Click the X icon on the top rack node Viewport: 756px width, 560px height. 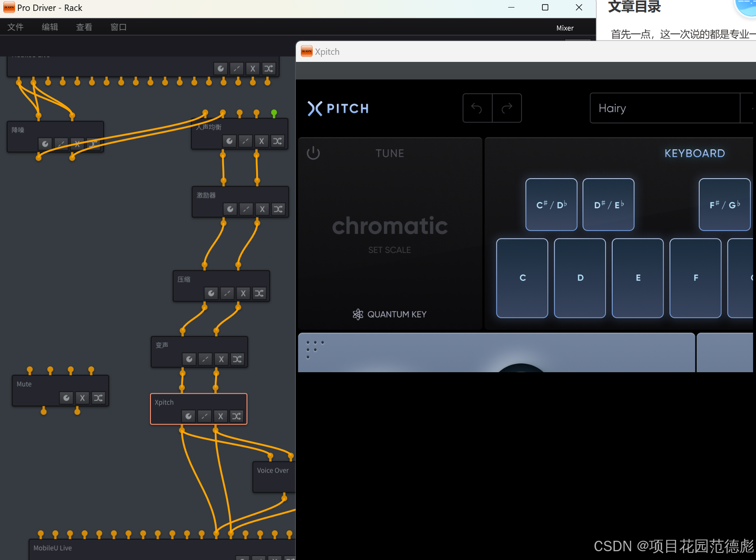(252, 69)
